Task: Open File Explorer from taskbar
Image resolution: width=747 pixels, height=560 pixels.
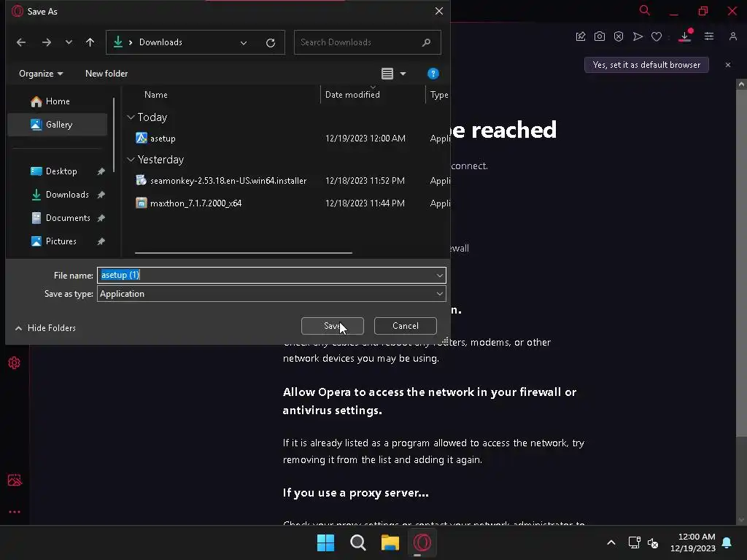Action: click(390, 542)
